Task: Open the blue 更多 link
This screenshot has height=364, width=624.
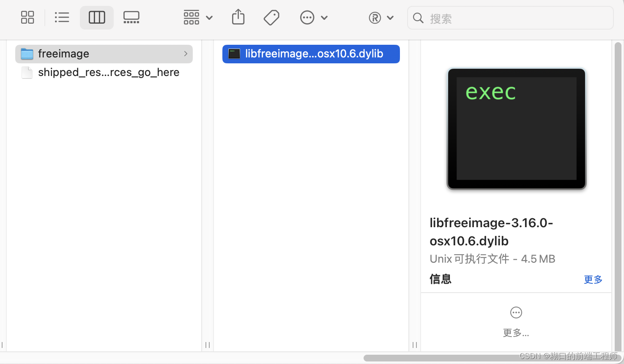Action: (593, 280)
